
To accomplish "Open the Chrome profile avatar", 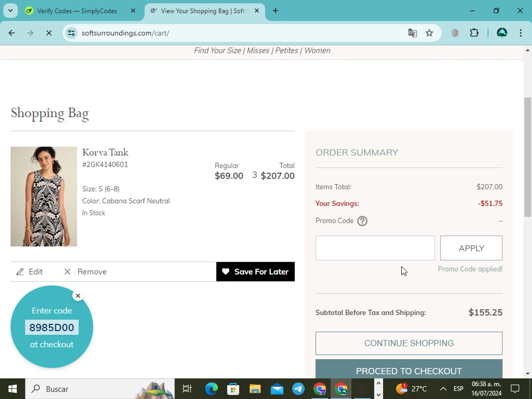I will (502, 33).
